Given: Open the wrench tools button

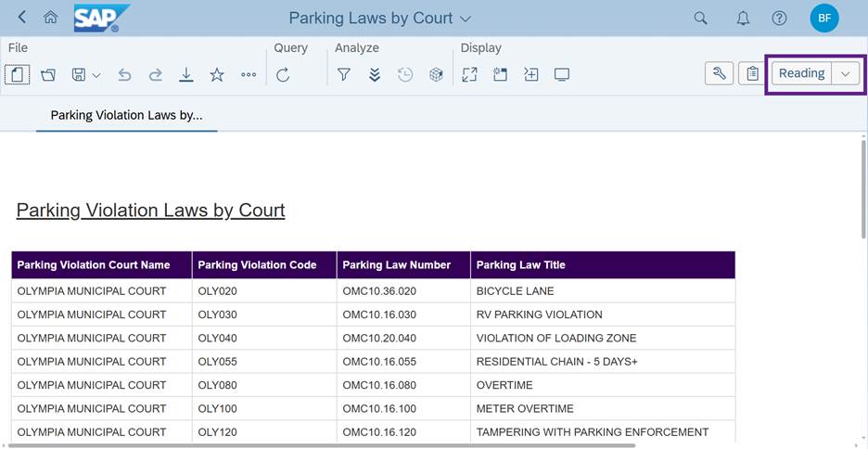Looking at the screenshot, I should [x=719, y=73].
